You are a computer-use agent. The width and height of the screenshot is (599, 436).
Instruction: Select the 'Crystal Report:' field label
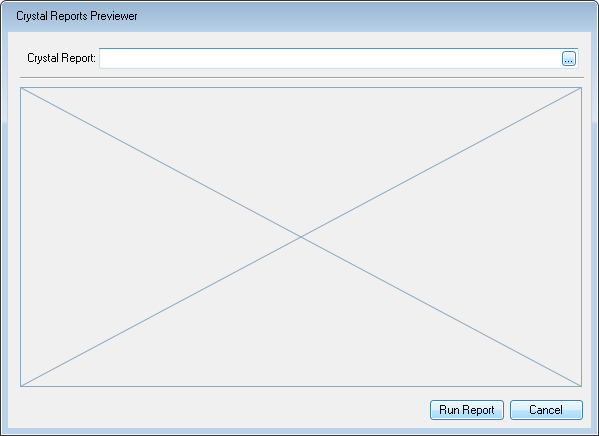click(x=61, y=58)
